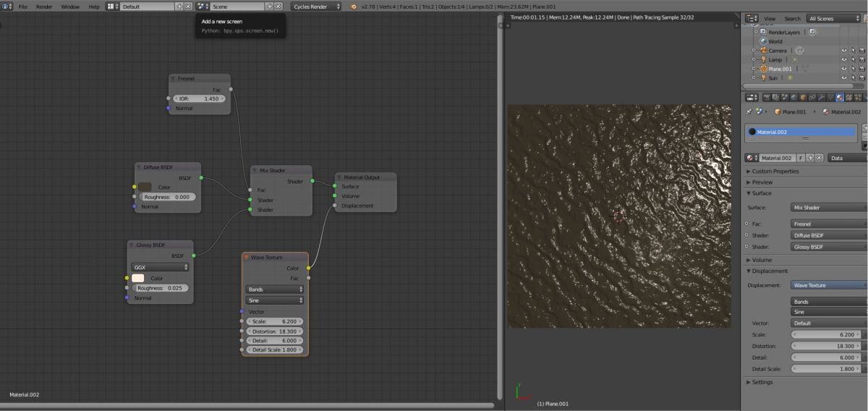Switch to Material properties tab
The height and width of the screenshot is (411, 868).
(x=840, y=97)
